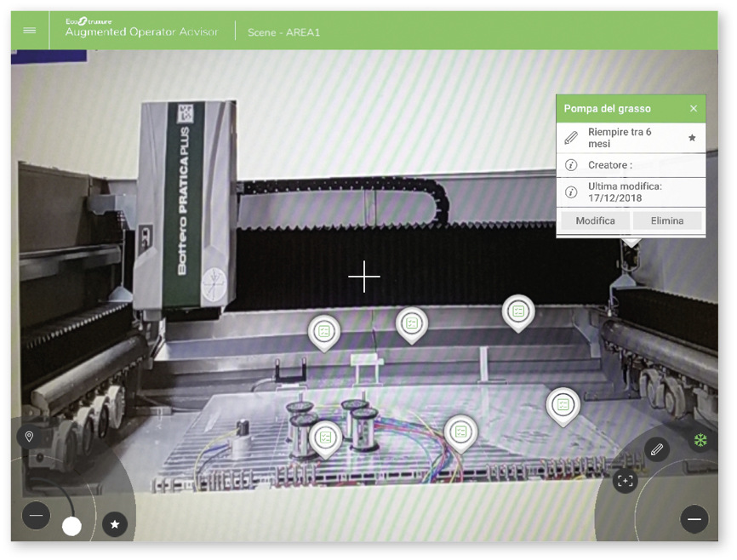
Task: Click the pencil icon beside Riempire note
Action: 571,138
